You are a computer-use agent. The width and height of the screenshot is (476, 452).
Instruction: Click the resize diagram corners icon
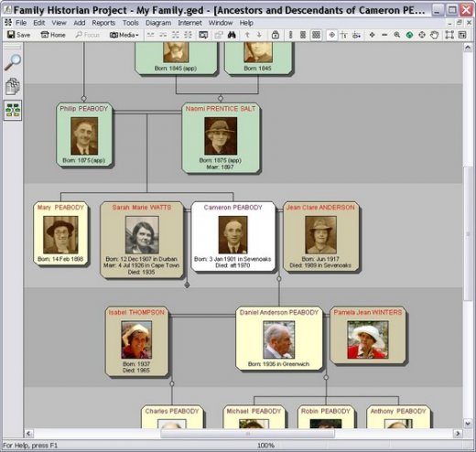[449, 35]
